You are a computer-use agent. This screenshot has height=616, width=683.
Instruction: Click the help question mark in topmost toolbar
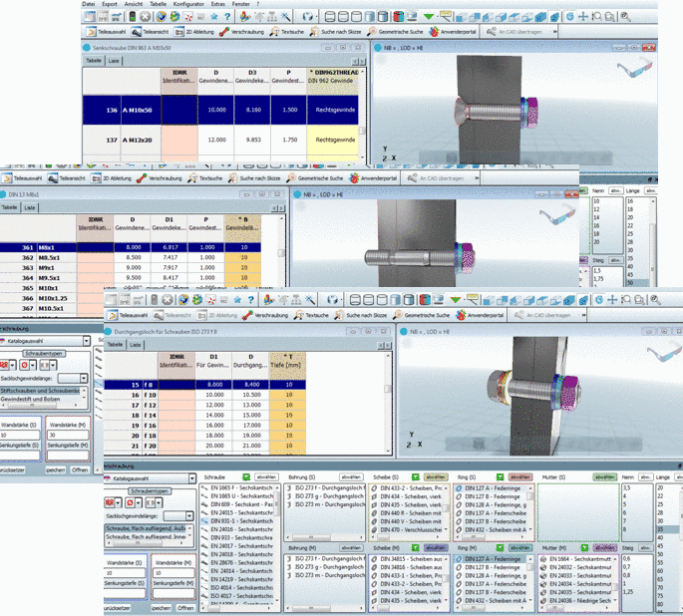pyautogui.click(x=227, y=17)
